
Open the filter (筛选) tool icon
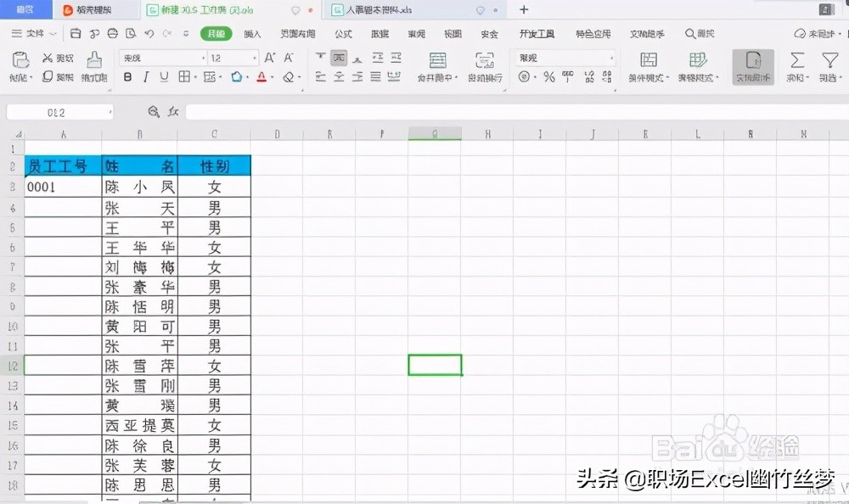(829, 61)
